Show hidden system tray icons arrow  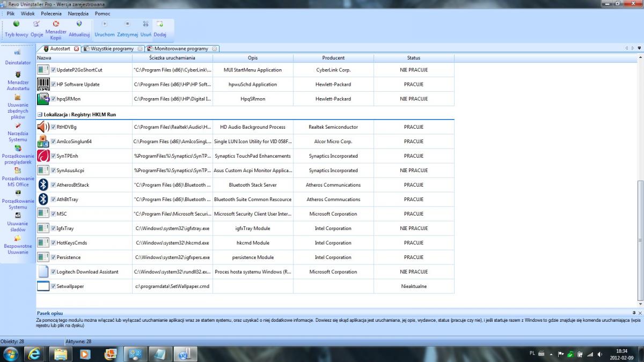pos(551,354)
